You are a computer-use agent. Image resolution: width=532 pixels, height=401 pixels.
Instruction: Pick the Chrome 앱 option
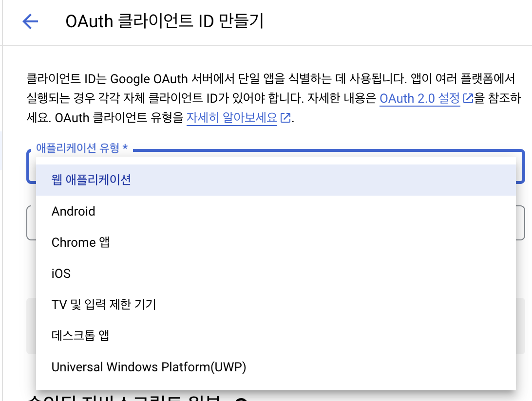coord(80,242)
